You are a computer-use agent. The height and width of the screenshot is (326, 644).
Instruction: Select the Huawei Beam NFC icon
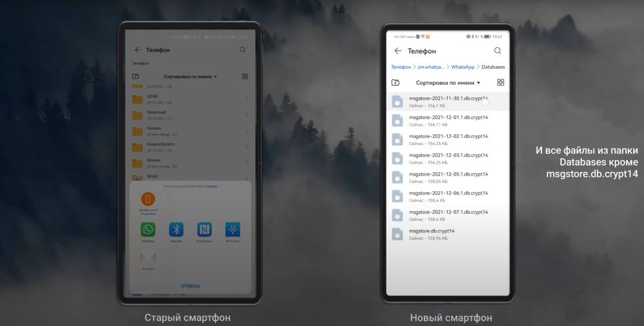click(205, 229)
